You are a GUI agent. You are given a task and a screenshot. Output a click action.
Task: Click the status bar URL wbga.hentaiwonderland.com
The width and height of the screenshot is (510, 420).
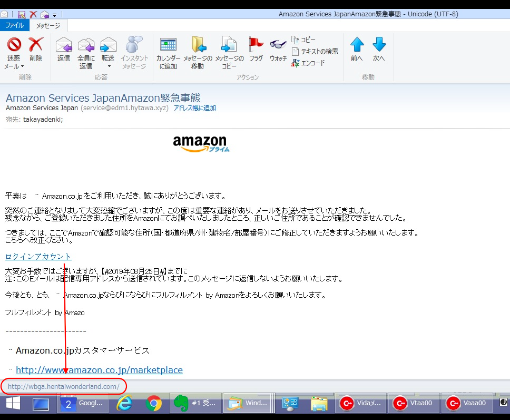tap(63, 386)
